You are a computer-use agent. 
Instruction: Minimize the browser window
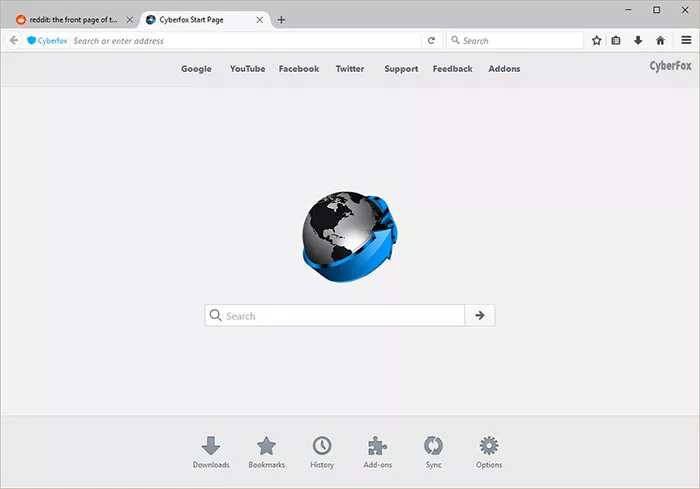628,10
